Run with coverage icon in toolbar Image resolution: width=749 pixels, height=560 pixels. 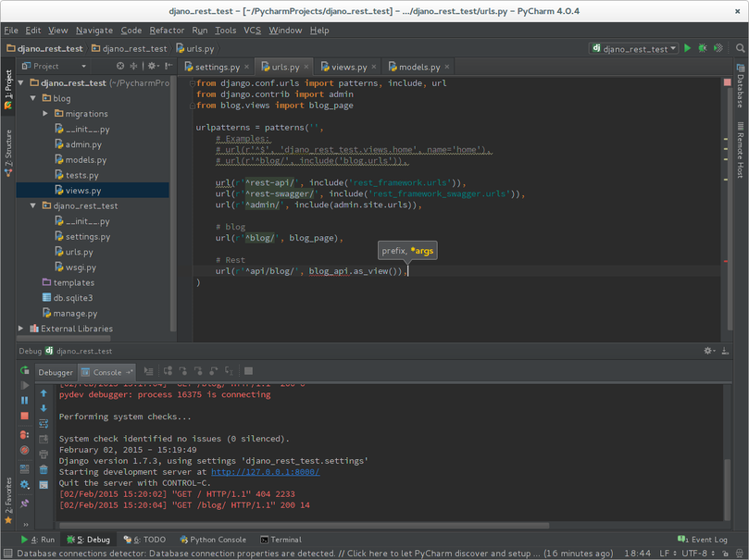click(x=718, y=48)
